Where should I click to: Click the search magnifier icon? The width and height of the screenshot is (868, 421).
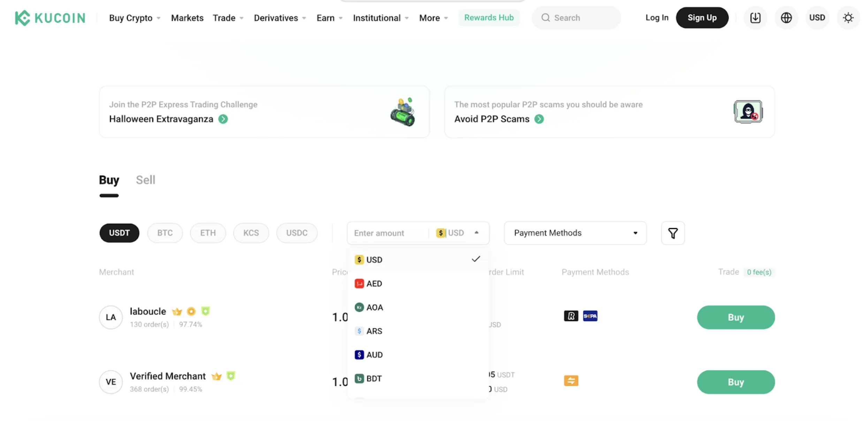tap(546, 18)
